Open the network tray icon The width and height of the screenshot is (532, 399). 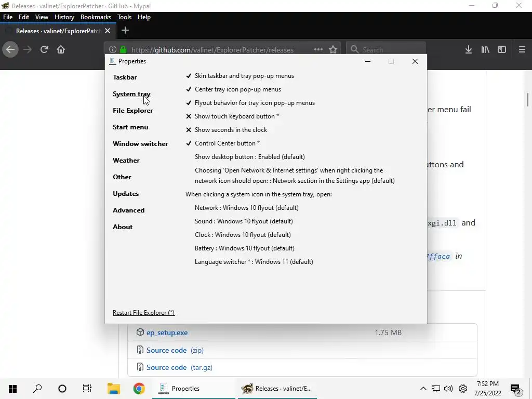point(436,389)
